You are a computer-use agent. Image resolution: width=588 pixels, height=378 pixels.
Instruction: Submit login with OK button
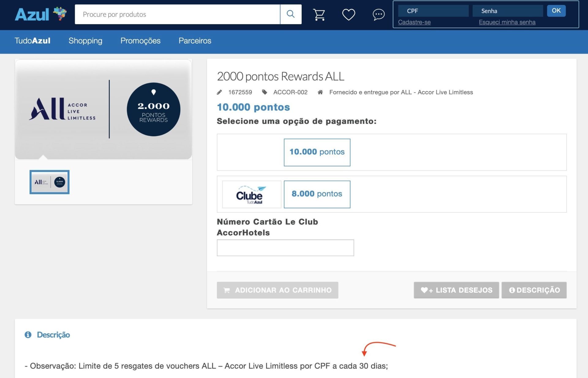click(556, 11)
